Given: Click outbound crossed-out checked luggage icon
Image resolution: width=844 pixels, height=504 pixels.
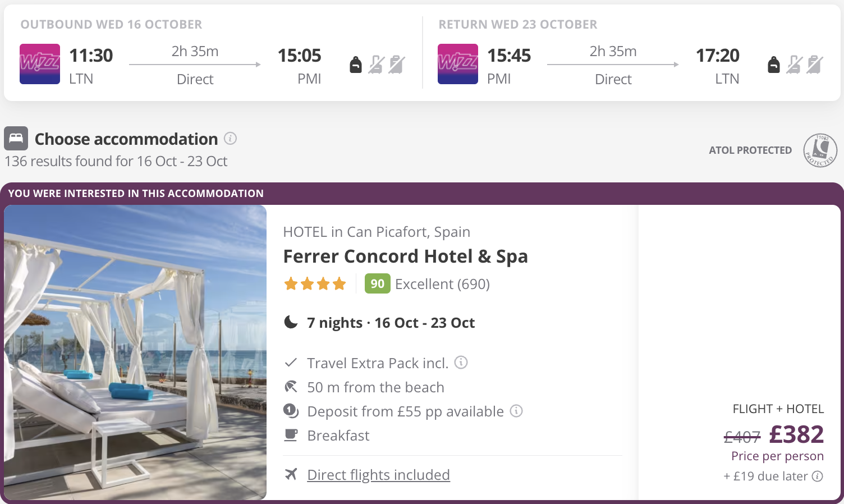Looking at the screenshot, I should click(x=396, y=65).
